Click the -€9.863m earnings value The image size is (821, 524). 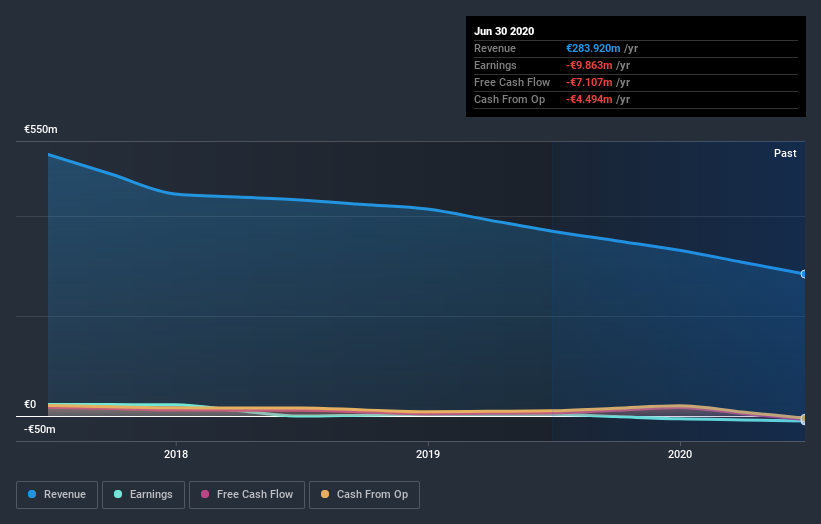click(x=589, y=65)
